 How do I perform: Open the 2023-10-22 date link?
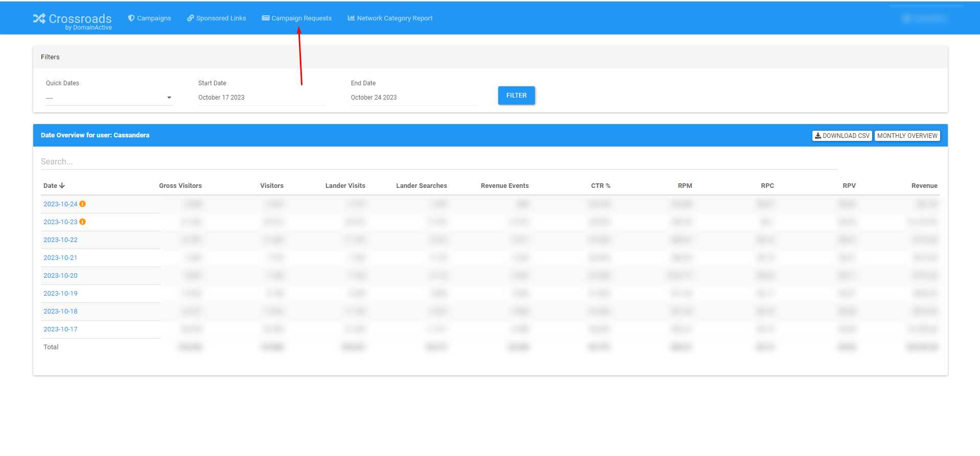point(60,239)
